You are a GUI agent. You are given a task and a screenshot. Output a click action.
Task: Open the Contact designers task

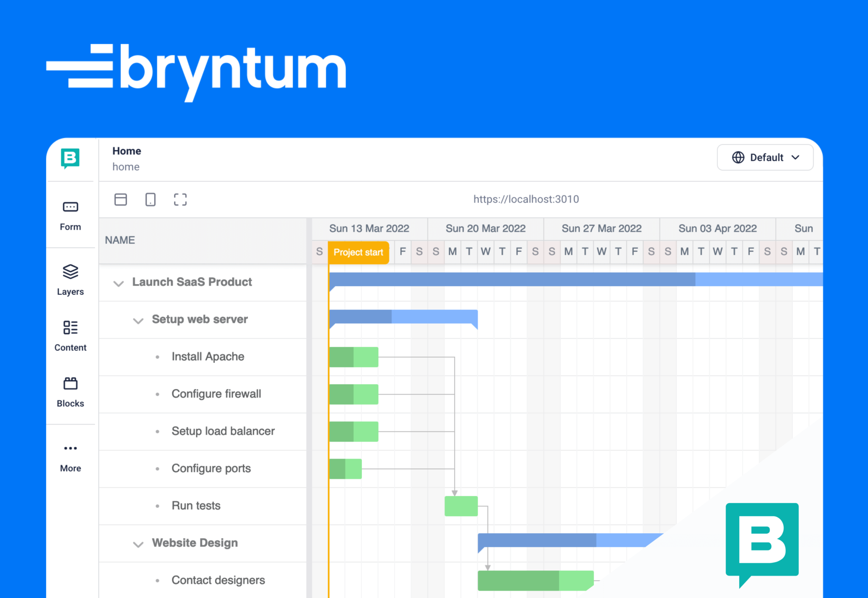point(218,580)
